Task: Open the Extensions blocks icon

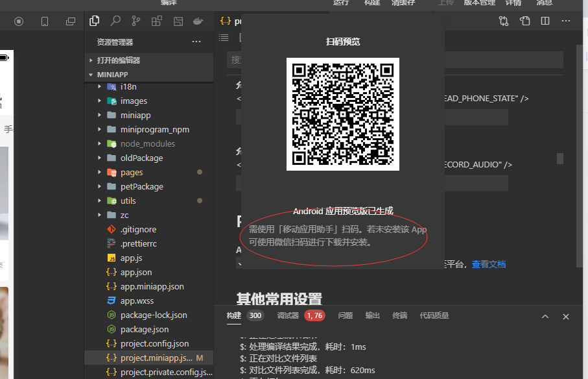Action: (157, 21)
